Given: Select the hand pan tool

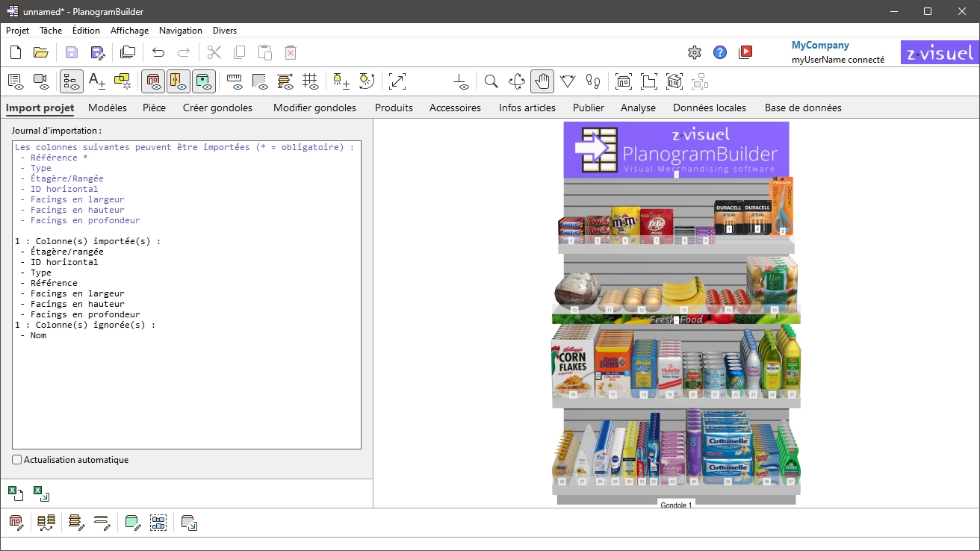Looking at the screenshot, I should 542,81.
